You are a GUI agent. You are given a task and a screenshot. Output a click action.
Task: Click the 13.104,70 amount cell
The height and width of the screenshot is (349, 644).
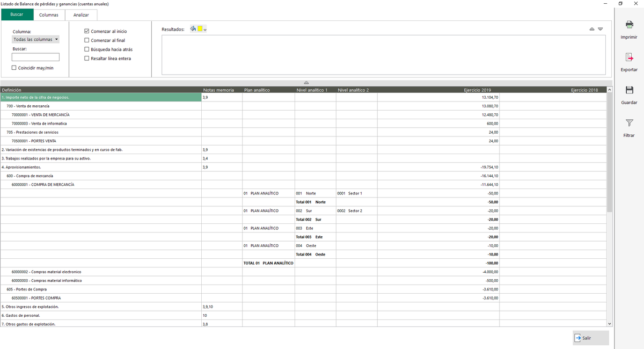pos(438,98)
